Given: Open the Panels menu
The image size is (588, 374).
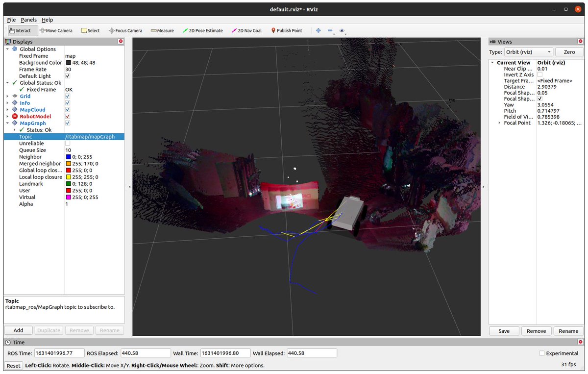Looking at the screenshot, I should pyautogui.click(x=28, y=20).
